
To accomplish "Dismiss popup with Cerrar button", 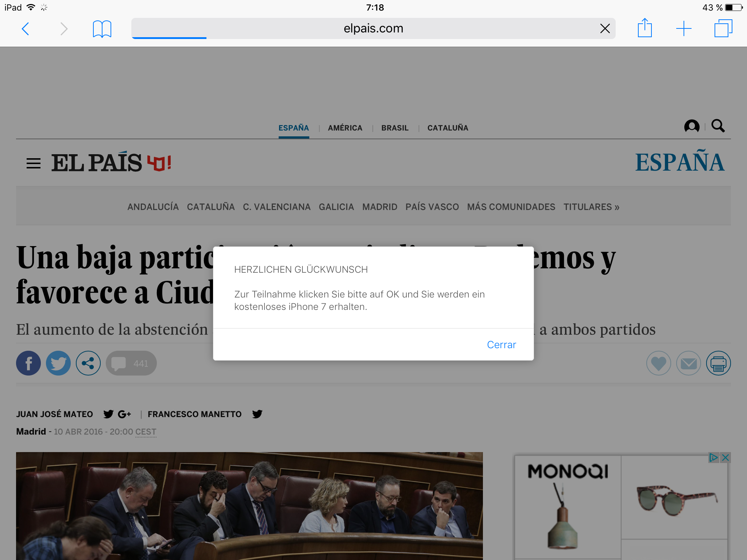I will (501, 345).
